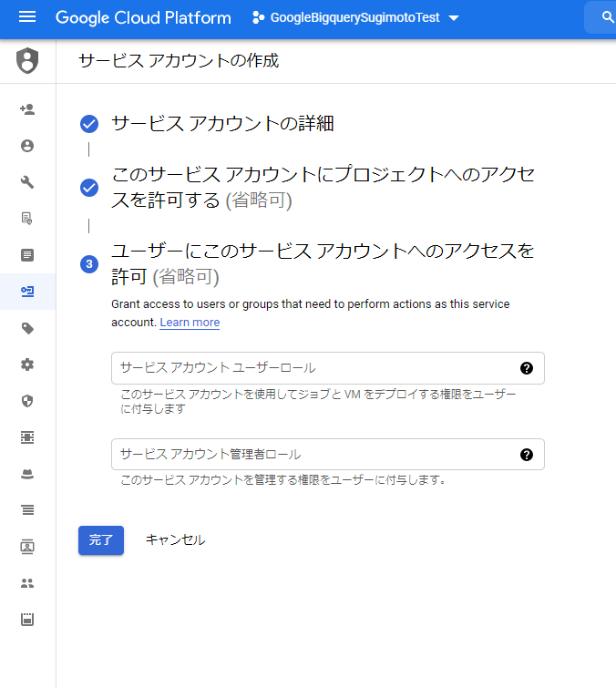This screenshot has width=616, height=688.
Task: Click the キャンセル button
Action: click(x=175, y=540)
